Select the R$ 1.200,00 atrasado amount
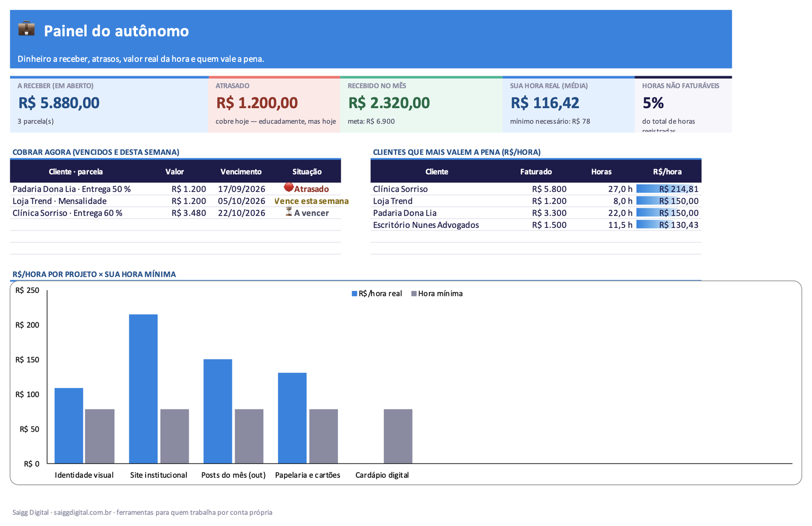This screenshot has width=812, height=526. click(257, 103)
